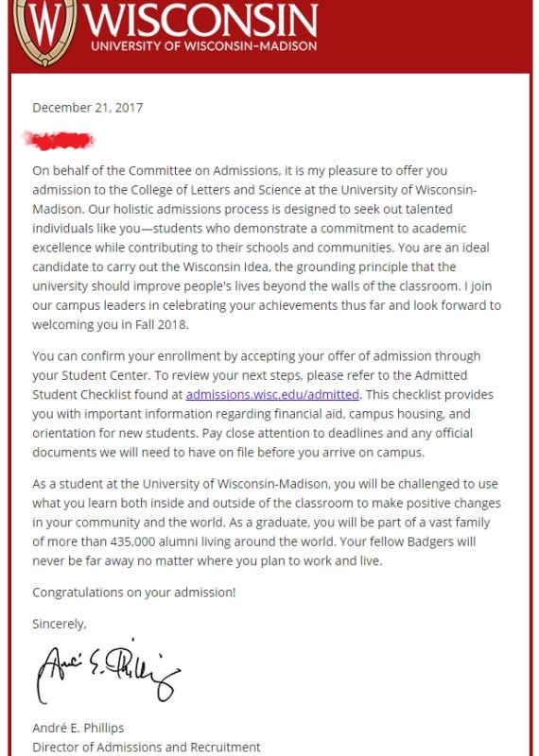Click the Congratulations on your admission line
The height and width of the screenshot is (756, 539).
point(134,593)
